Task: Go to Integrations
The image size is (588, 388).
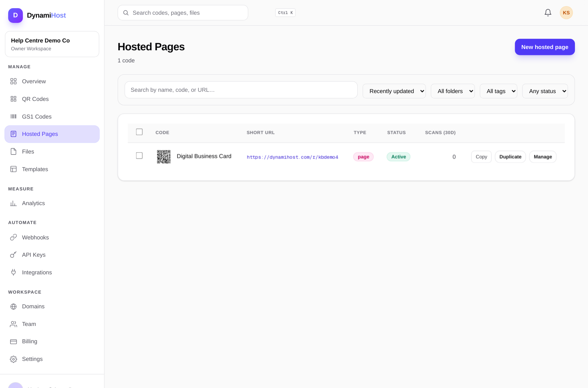Action: point(52,272)
